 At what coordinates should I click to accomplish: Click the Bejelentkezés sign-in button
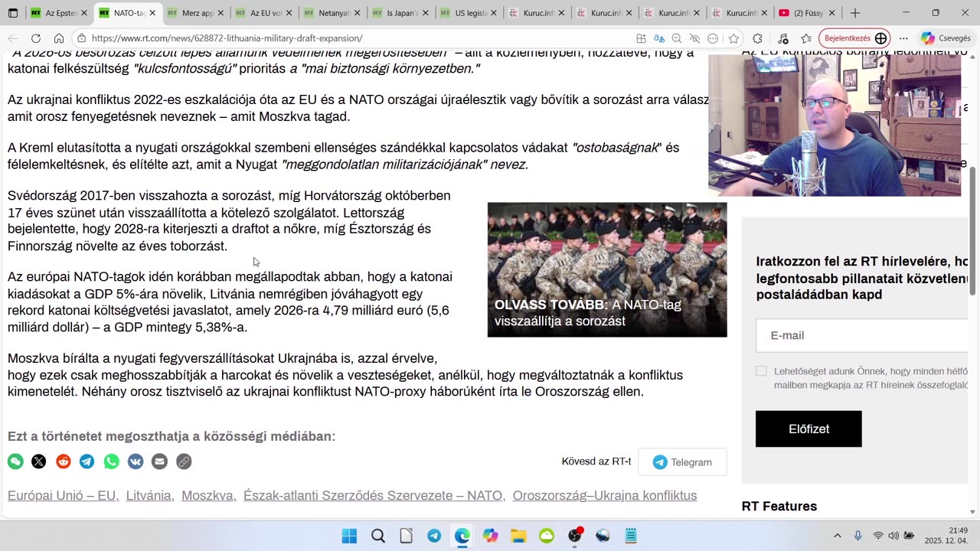coord(855,38)
